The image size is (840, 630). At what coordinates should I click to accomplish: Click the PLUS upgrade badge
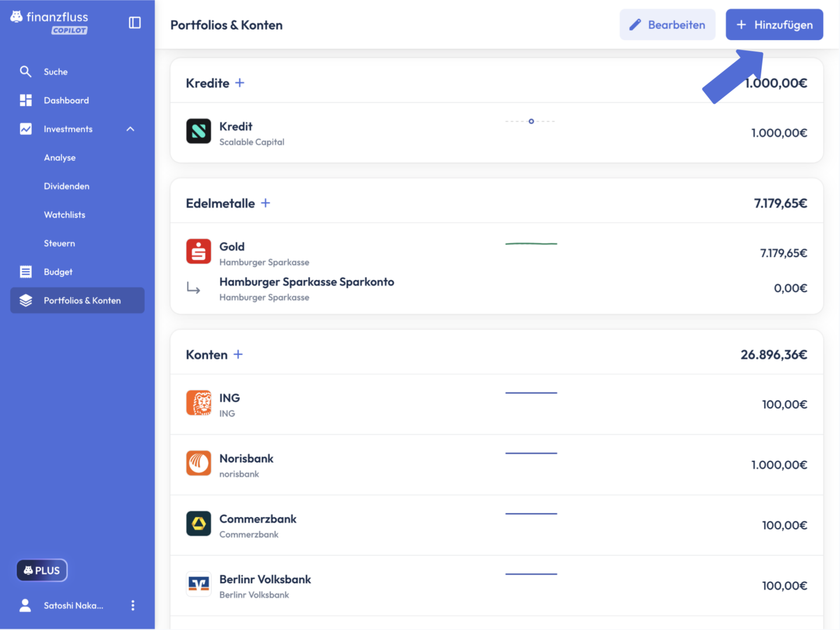[42, 570]
